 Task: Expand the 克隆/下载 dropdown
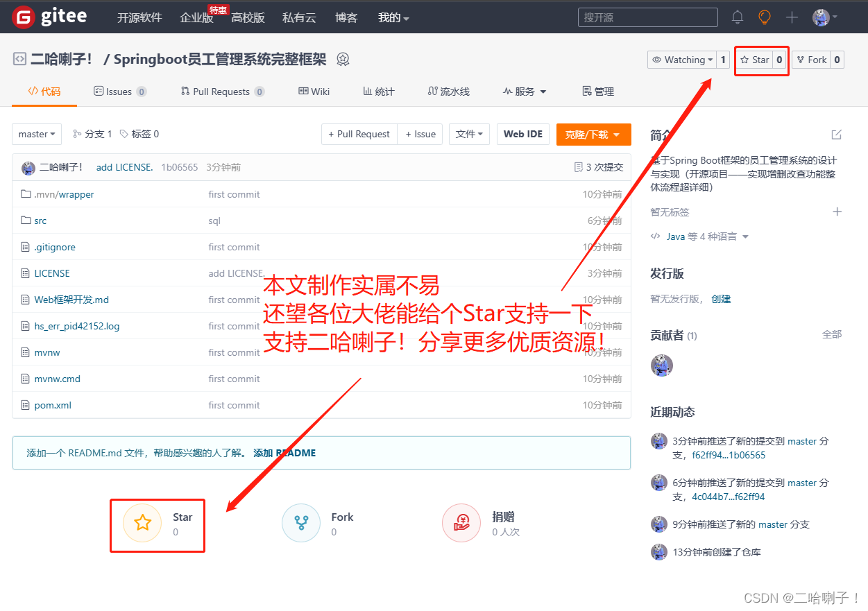point(593,134)
